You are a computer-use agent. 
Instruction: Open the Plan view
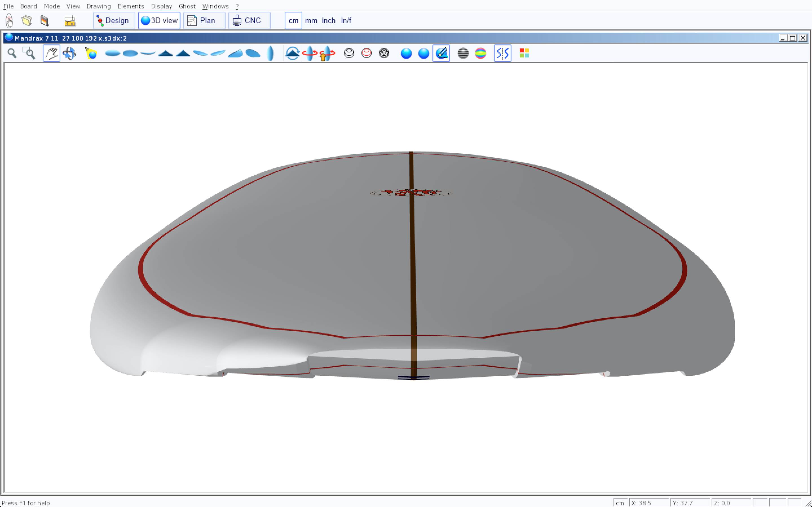tap(204, 21)
